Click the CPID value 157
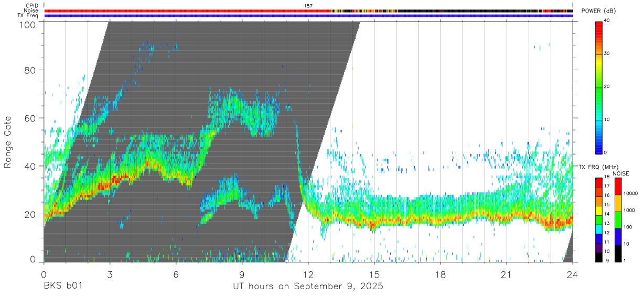This screenshot has width=644, height=297. coord(308,6)
